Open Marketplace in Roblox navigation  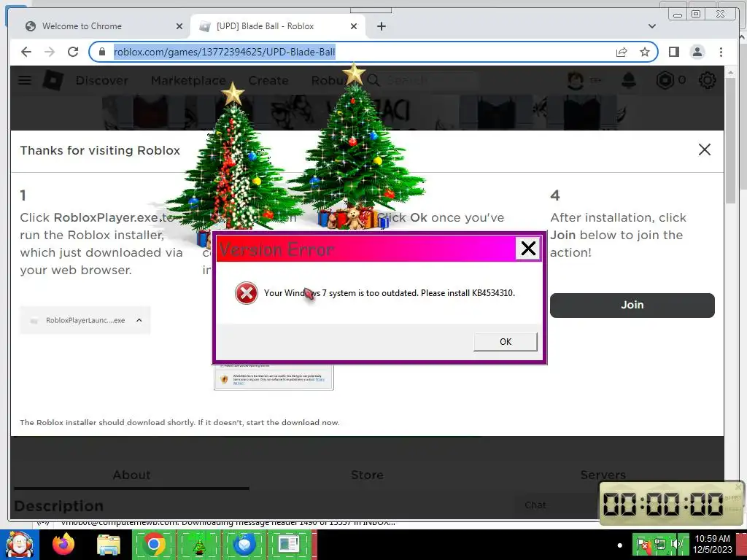[x=188, y=80]
